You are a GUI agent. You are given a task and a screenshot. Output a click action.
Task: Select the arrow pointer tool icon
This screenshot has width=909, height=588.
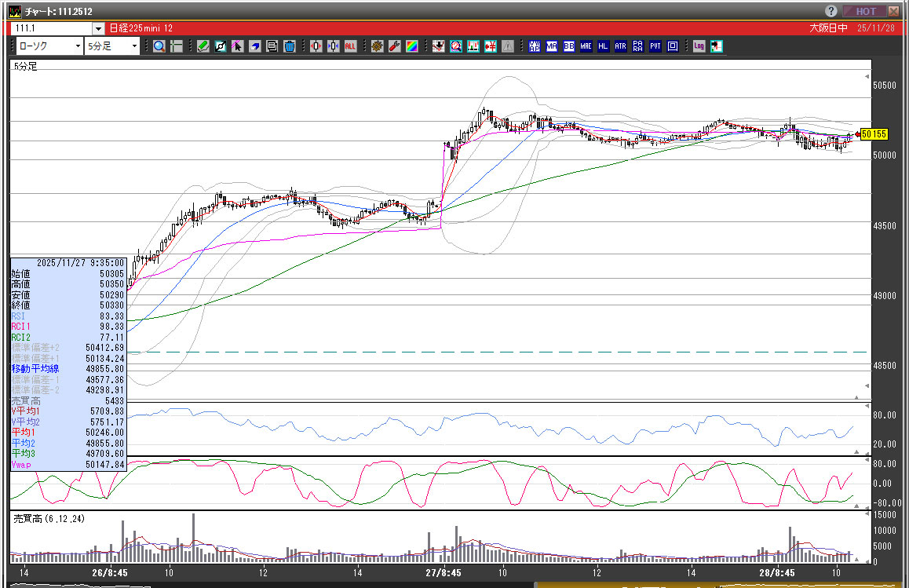point(237,46)
